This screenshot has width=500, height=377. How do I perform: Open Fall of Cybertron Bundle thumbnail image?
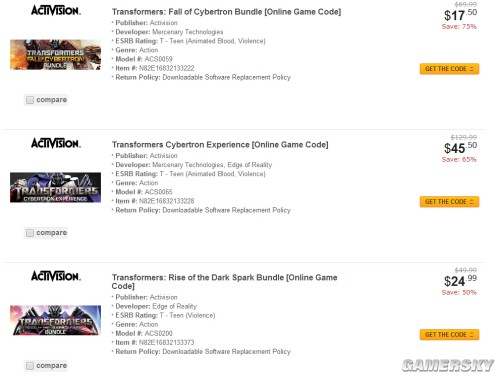point(55,55)
